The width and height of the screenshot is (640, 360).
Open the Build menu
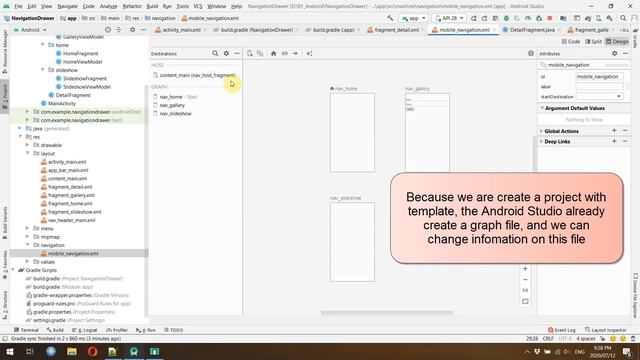(152, 6)
